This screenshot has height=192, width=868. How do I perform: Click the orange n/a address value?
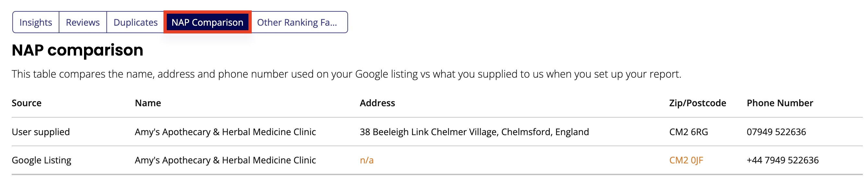tap(366, 160)
